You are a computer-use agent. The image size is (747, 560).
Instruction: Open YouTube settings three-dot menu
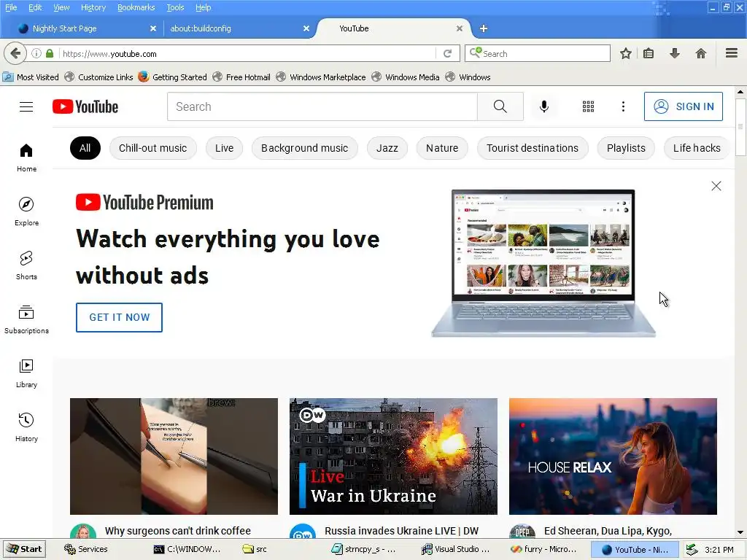pos(623,106)
